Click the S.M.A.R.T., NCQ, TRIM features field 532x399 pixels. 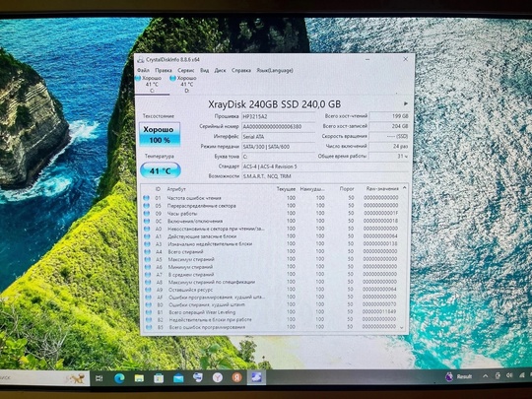[325, 176]
